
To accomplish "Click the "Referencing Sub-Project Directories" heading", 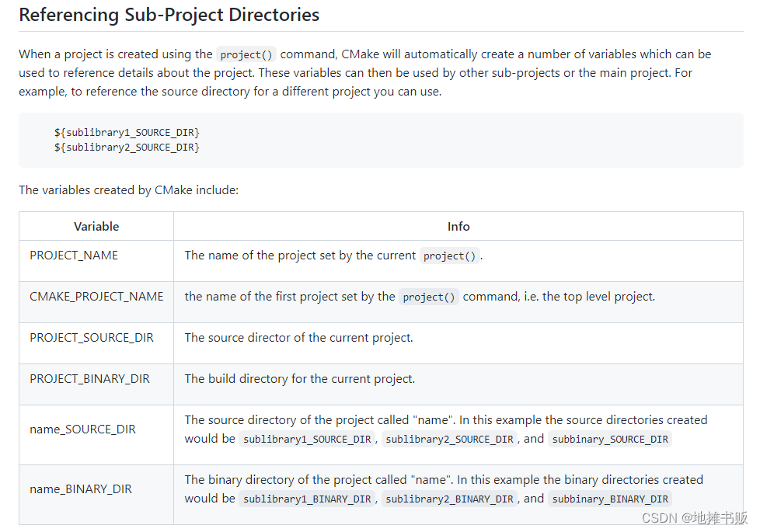I will 169,14.
